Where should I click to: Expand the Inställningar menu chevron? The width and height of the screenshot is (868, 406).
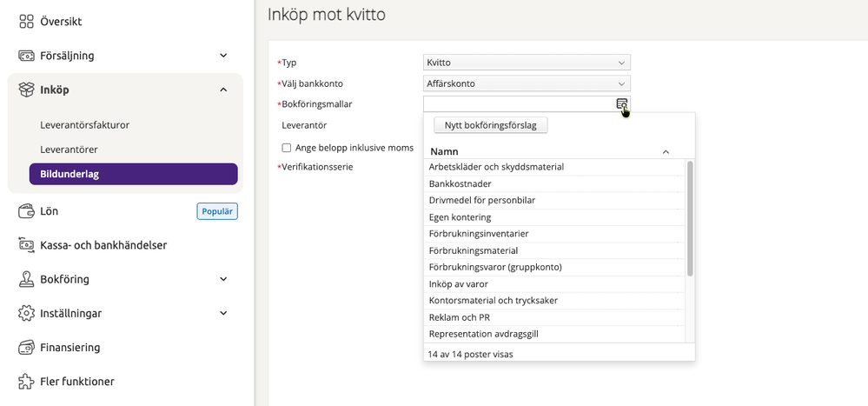click(223, 313)
